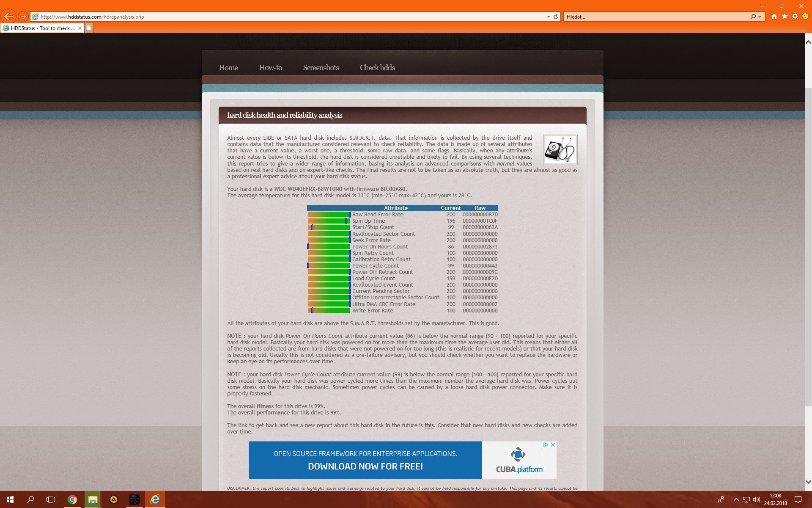812x508 pixels.
Task: Select the Spin Up Time attribute row
Action: coord(403,221)
